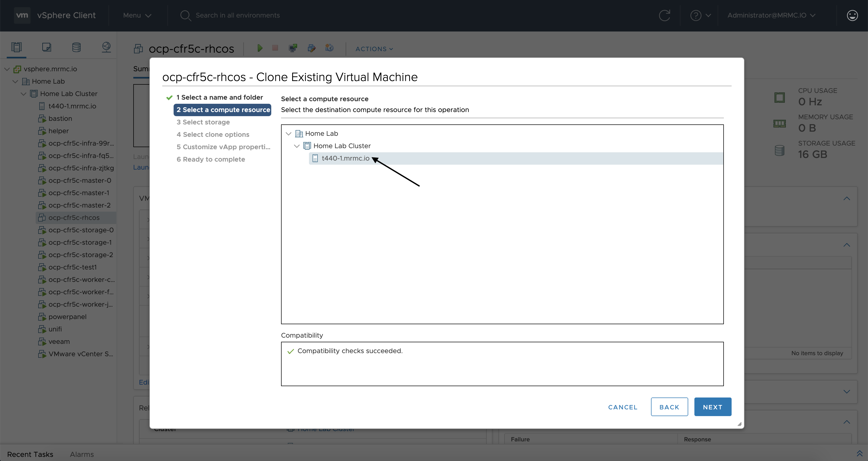Open the Networking inventory icon
868x461 pixels.
click(x=106, y=47)
